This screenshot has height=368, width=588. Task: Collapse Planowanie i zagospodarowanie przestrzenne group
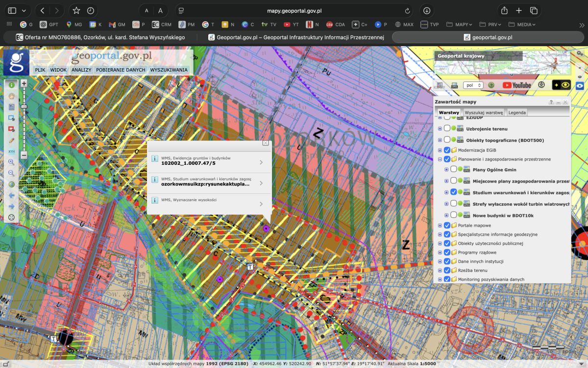tap(440, 159)
